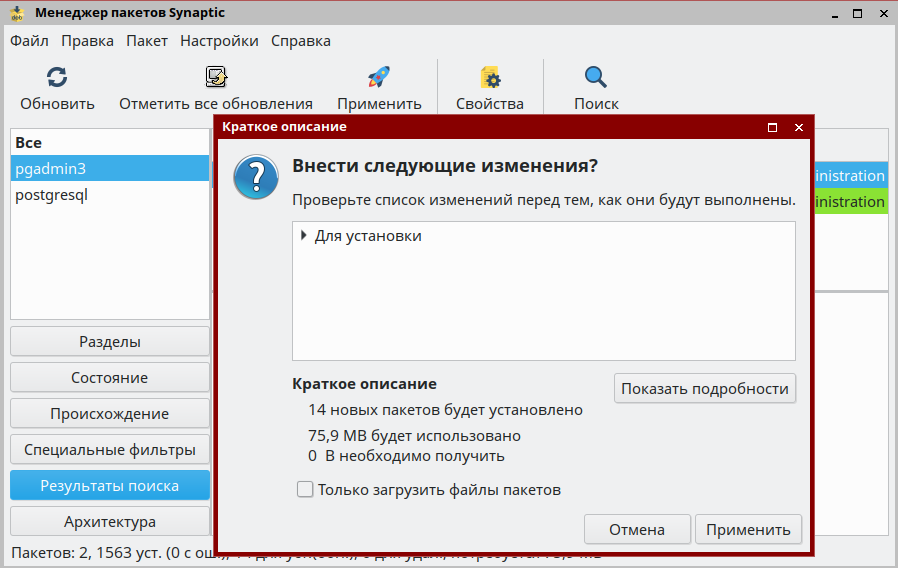
Task: Expand the Для установки list
Action: tap(304, 235)
